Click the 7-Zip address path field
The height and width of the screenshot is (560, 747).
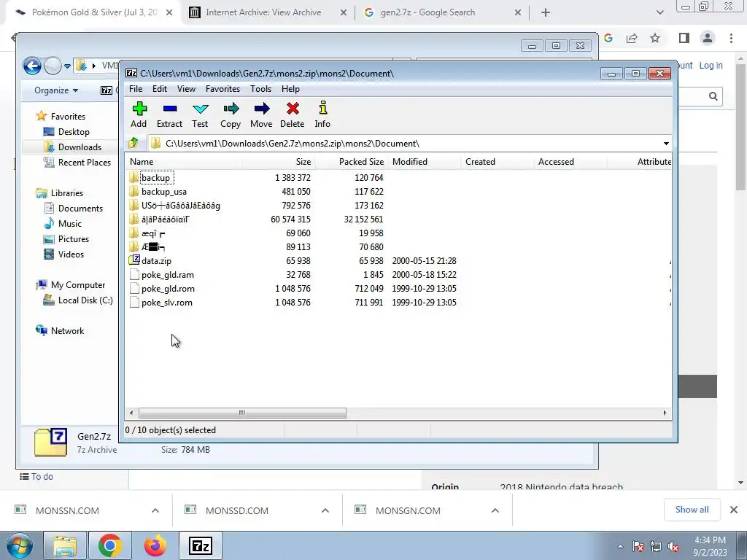410,144
